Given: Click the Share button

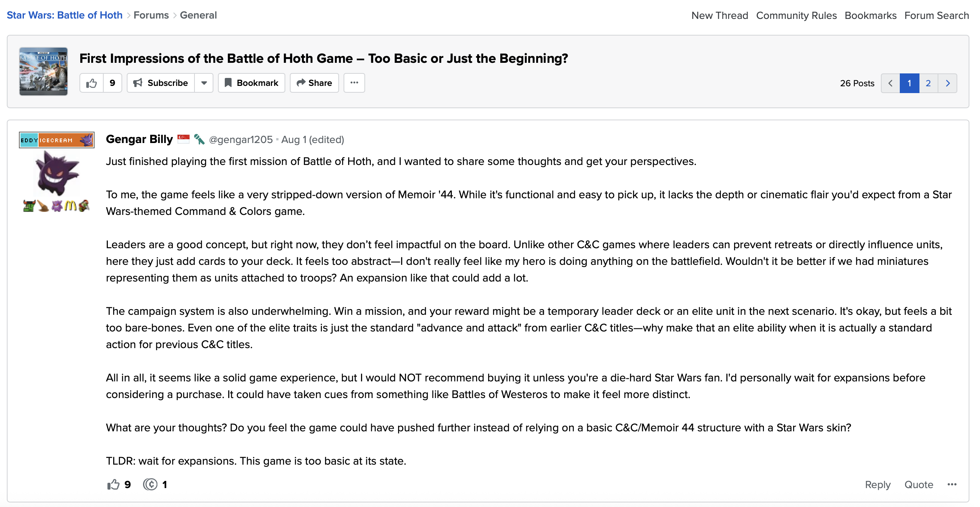Looking at the screenshot, I should coord(314,83).
